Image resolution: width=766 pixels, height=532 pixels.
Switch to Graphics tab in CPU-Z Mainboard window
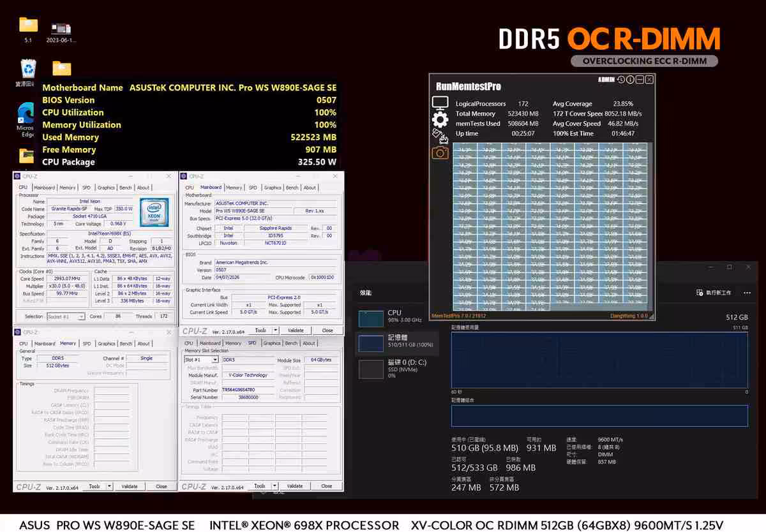(x=273, y=188)
